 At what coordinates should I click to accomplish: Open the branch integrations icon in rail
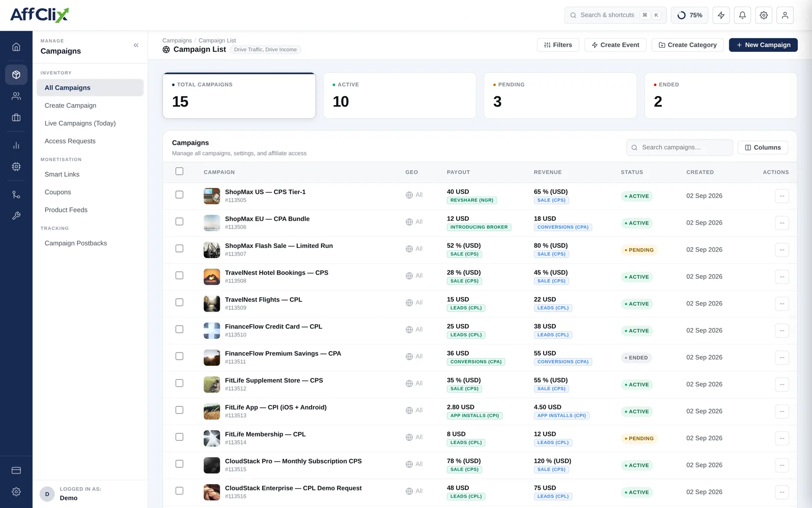pos(16,195)
